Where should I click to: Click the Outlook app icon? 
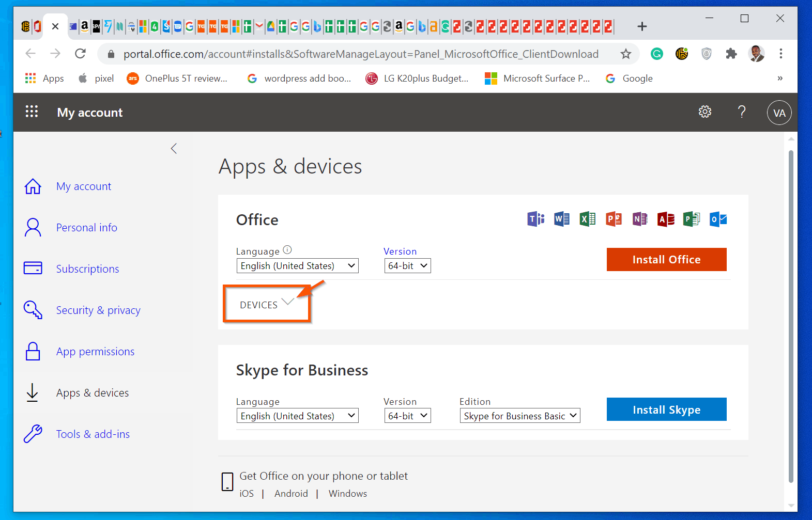tap(718, 219)
